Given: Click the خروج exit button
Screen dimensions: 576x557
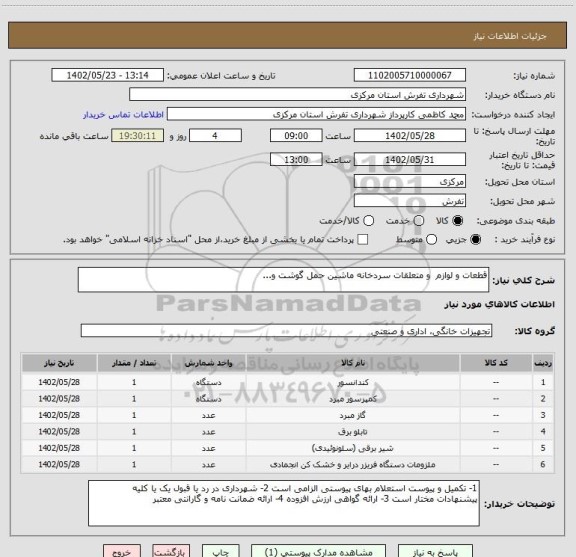Looking at the screenshot, I should 122,551.
